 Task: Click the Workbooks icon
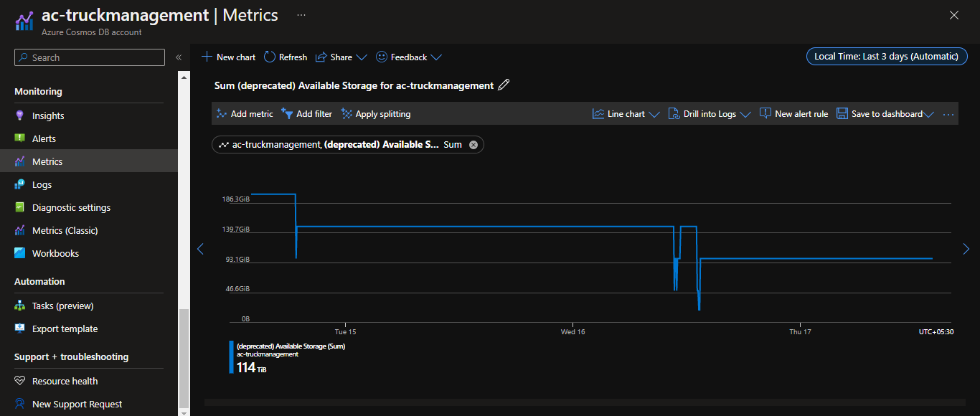20,253
